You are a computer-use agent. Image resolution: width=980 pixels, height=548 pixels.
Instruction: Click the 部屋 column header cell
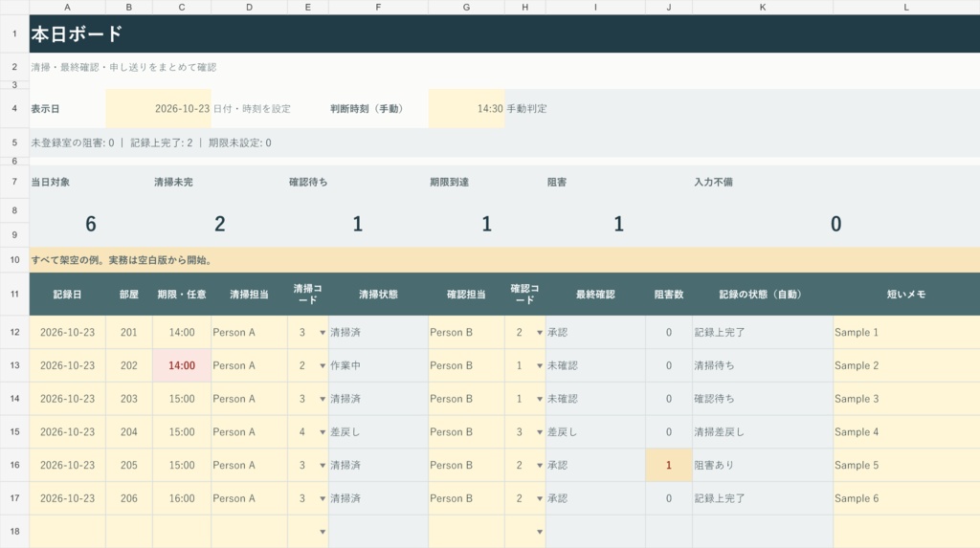pyautogui.click(x=129, y=295)
